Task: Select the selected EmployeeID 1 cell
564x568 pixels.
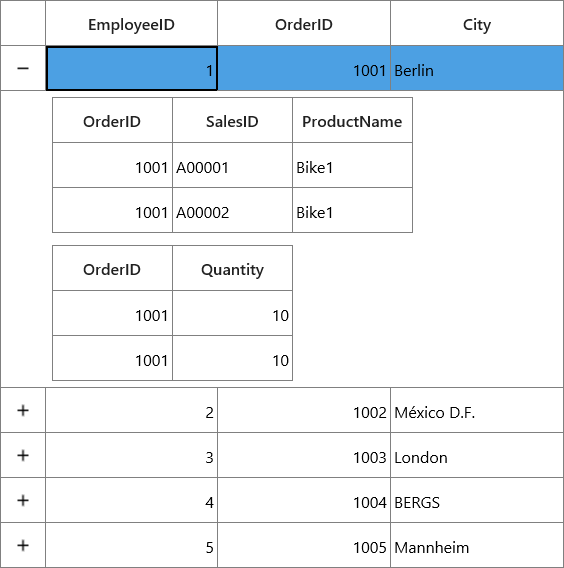Action: pos(131,68)
